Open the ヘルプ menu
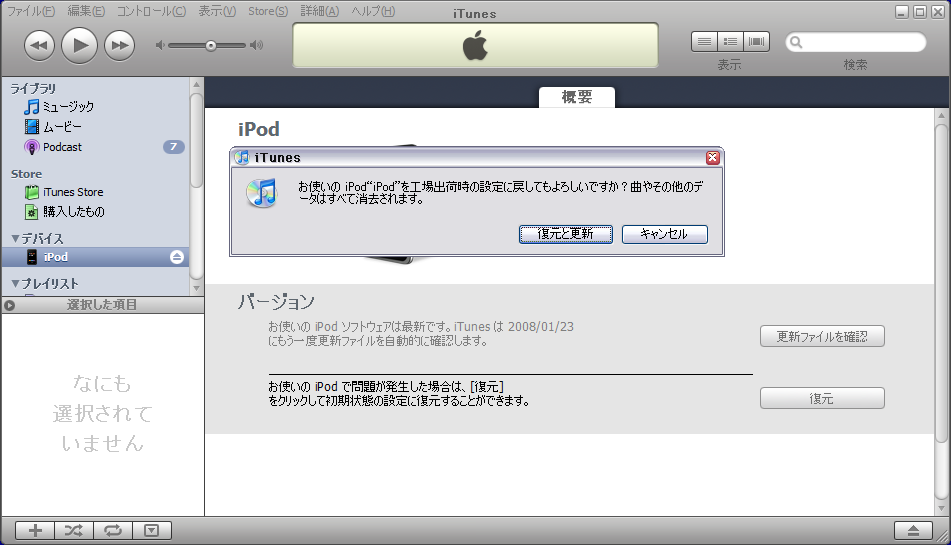 373,11
